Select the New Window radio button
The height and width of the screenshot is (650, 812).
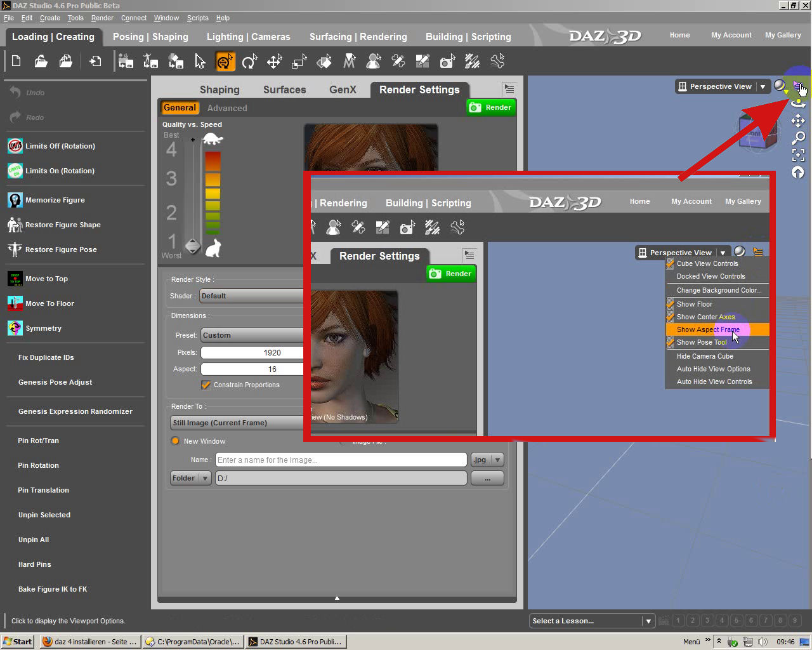[x=175, y=441]
